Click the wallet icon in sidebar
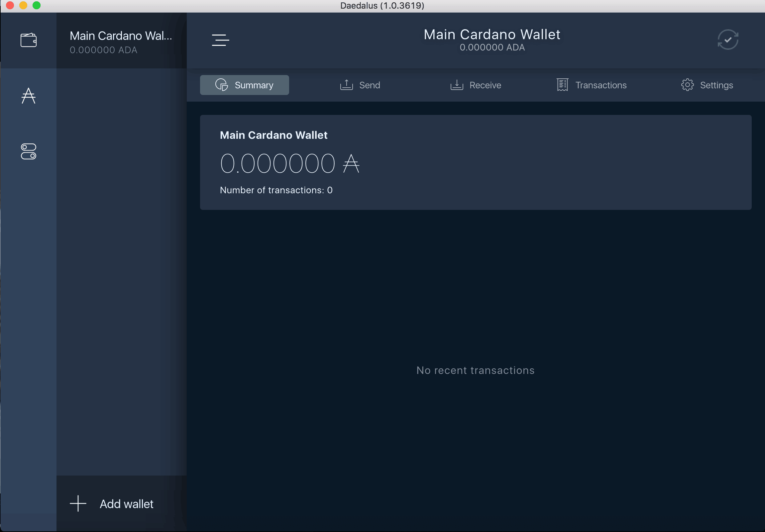Image resolution: width=765 pixels, height=532 pixels. click(29, 40)
